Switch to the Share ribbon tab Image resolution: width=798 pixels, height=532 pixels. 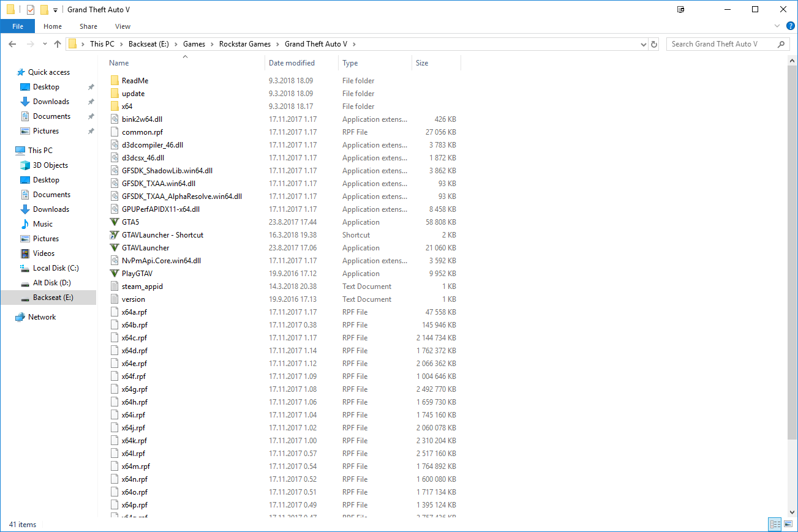(88, 26)
